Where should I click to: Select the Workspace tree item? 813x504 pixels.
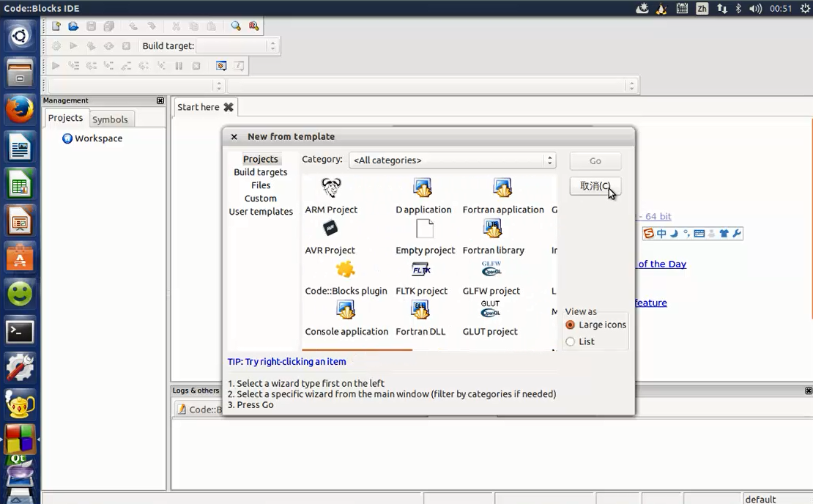click(x=92, y=138)
